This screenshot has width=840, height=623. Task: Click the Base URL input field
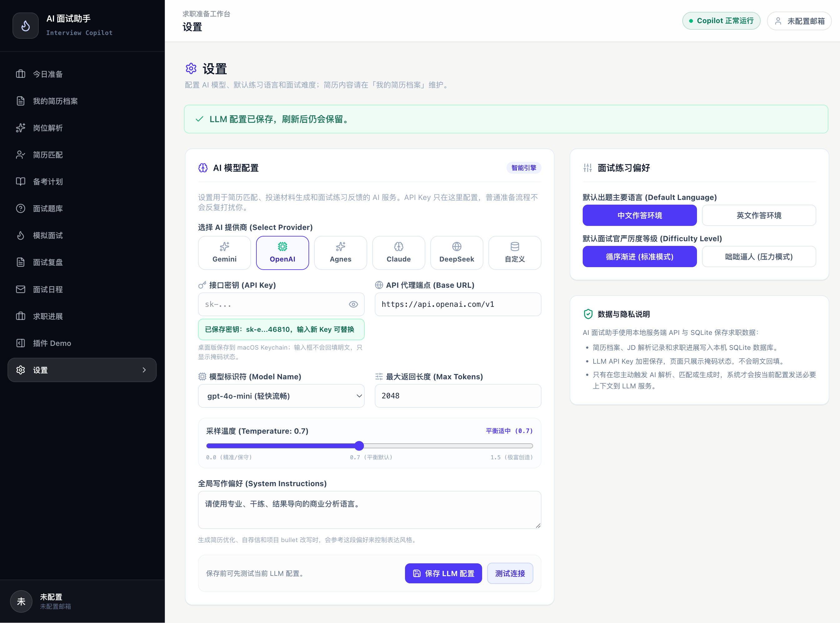click(458, 304)
